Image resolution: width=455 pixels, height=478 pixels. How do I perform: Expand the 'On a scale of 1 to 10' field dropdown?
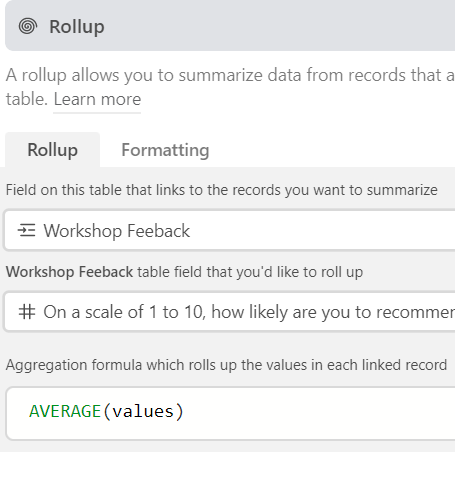coord(229,312)
